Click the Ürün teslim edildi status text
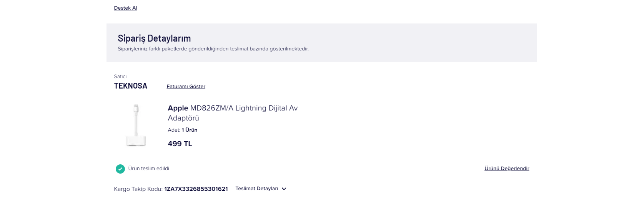 149,169
